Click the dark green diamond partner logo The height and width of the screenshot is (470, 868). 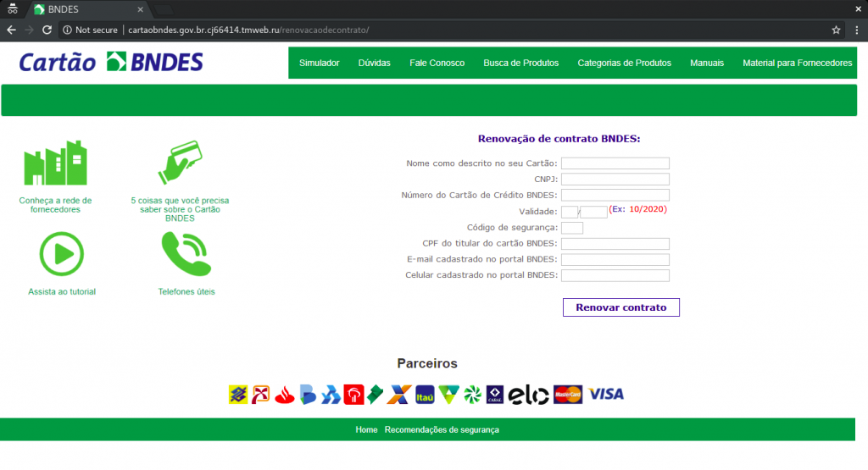tap(375, 395)
